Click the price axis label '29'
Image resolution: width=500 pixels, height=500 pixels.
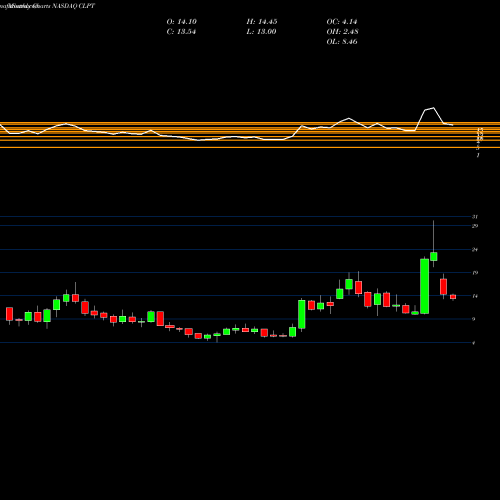(x=475, y=226)
